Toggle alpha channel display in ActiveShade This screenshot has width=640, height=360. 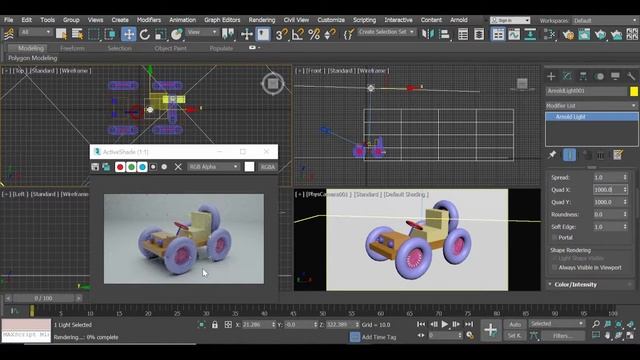pos(153,167)
